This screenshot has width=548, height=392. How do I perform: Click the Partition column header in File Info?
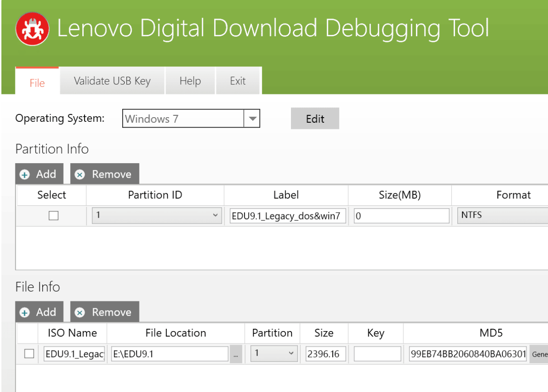272,333
